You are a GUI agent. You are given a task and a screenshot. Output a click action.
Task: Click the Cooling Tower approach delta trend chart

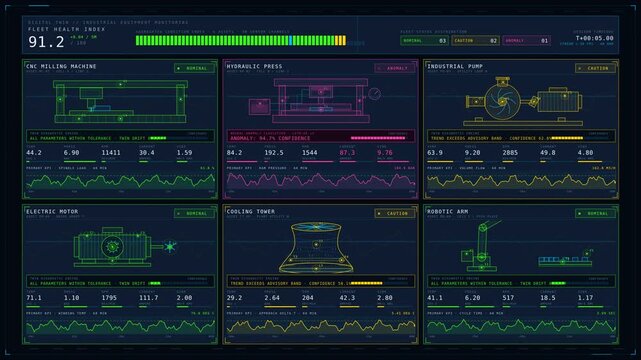(321, 327)
